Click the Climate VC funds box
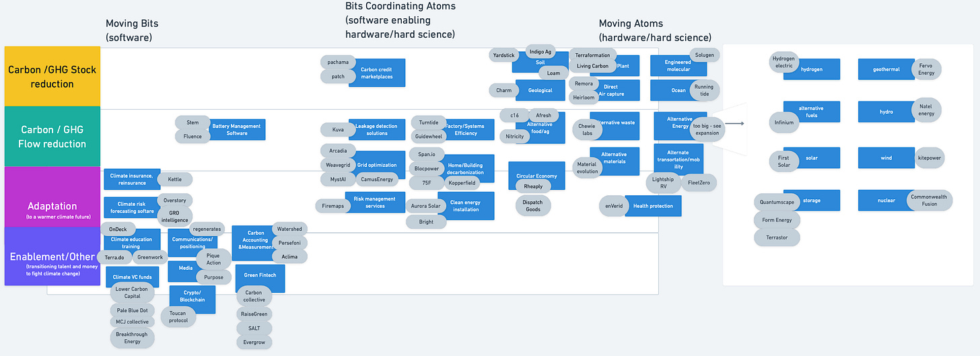The width and height of the screenshot is (980, 356). pos(133,277)
